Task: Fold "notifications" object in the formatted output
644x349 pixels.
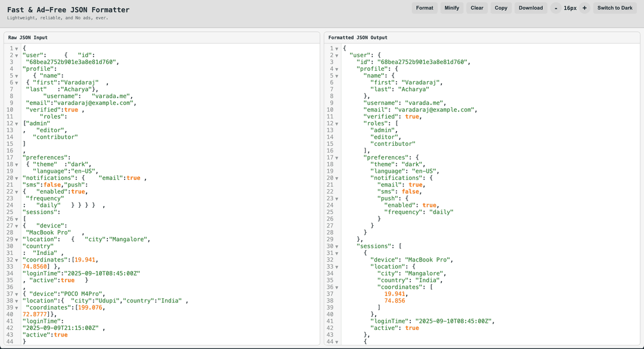Action: tap(337, 178)
